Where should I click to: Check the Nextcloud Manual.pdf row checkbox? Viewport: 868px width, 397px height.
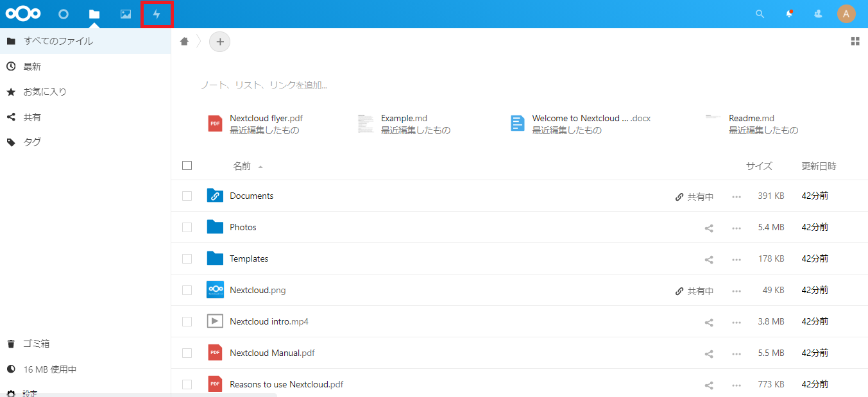[187, 353]
